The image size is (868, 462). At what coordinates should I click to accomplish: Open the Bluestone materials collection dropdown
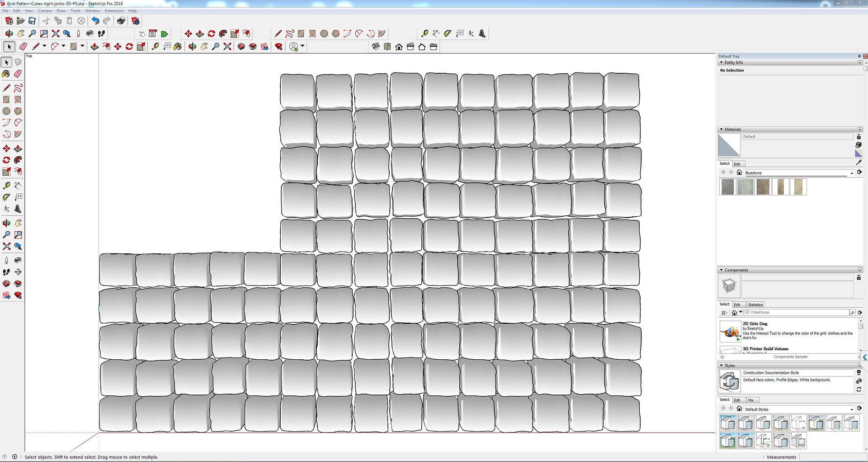[x=852, y=173]
